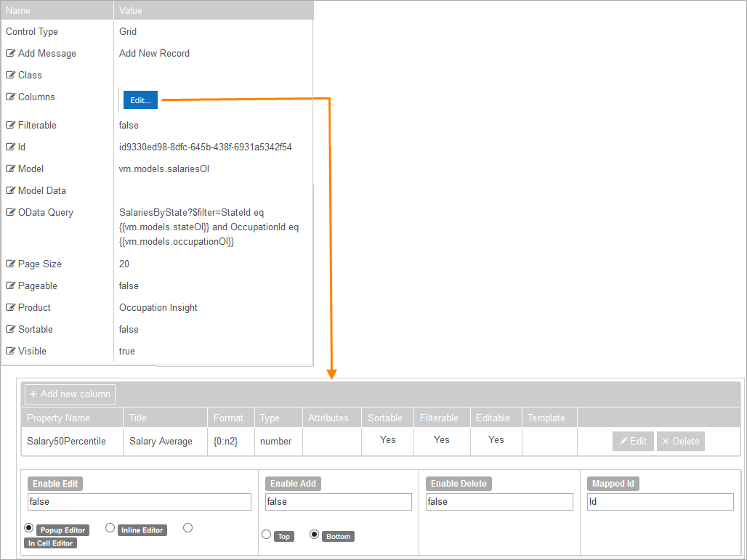Image resolution: width=747 pixels, height=560 pixels.
Task: Click the edit icon beside Filterable
Action: pyautogui.click(x=11, y=126)
